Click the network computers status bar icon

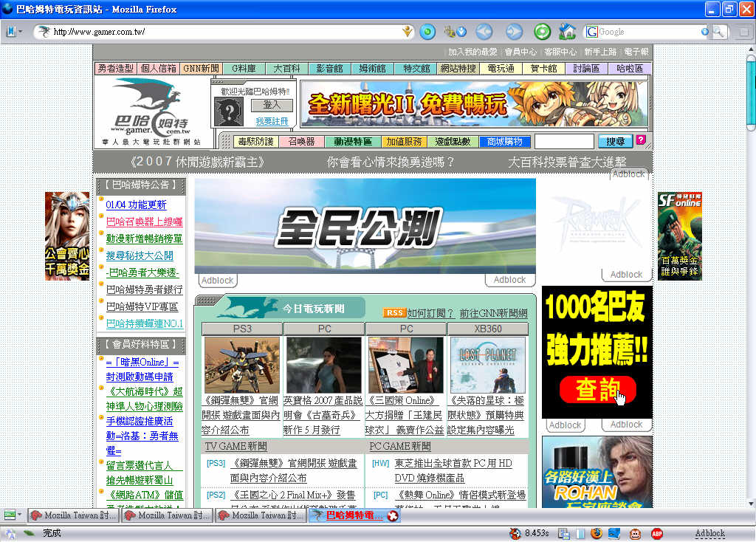tap(563, 533)
